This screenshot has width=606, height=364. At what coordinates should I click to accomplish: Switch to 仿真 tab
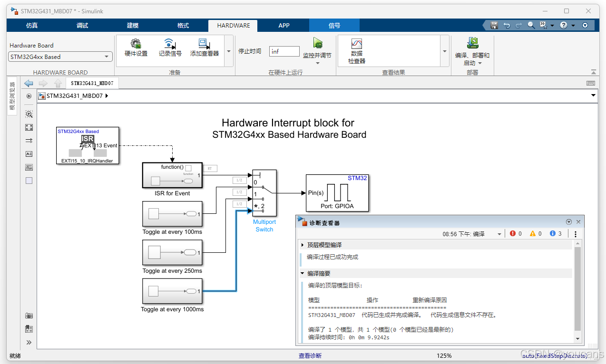click(x=32, y=26)
